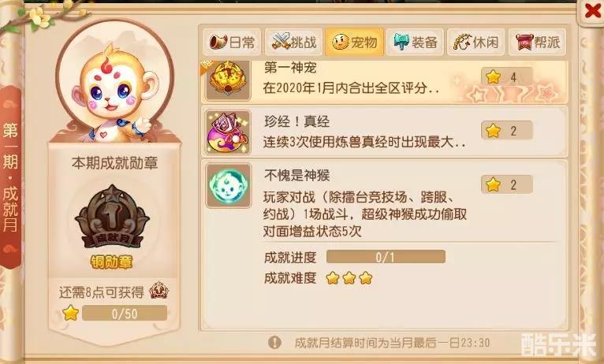This screenshot has width=604, height=364.
Task: Click the 成就进度 0/1 progress bar
Action: coord(386,257)
